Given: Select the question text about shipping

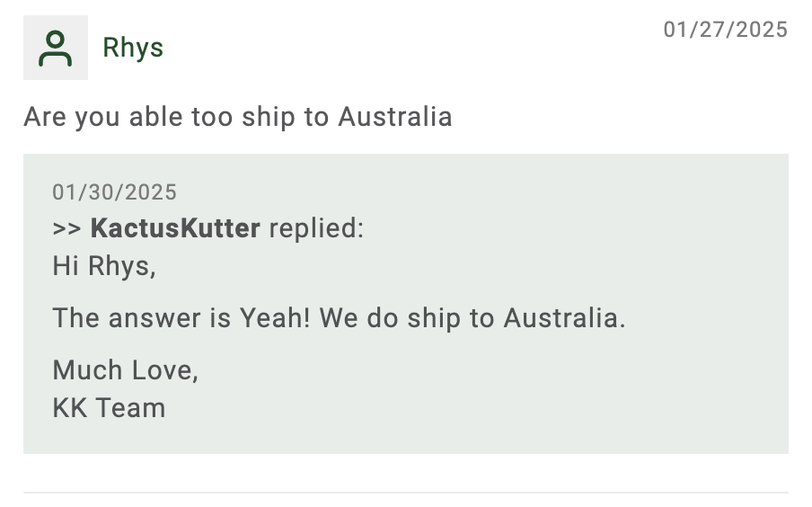Looking at the screenshot, I should pyautogui.click(x=238, y=117).
